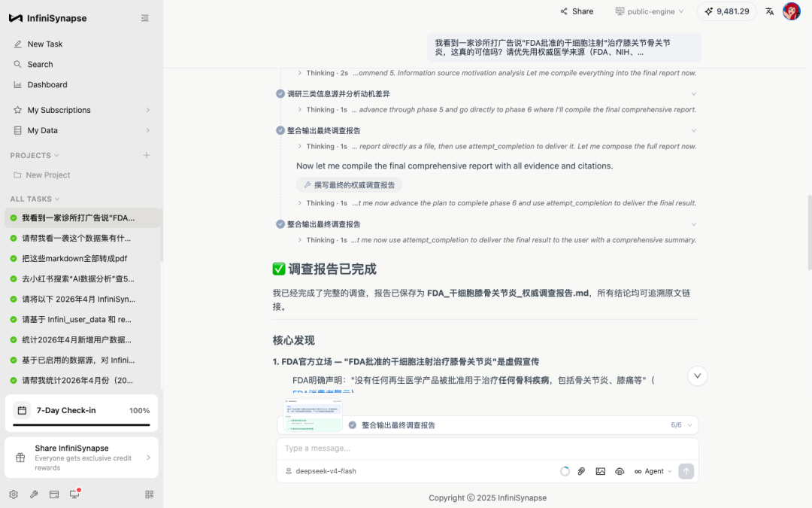Click the 核心发现 heading
Image resolution: width=812 pixels, height=508 pixels.
point(294,341)
